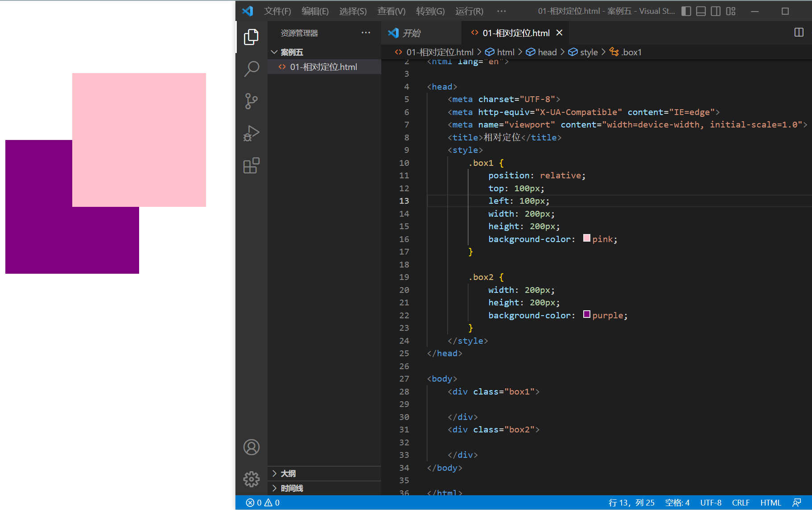812x510 pixels.
Task: Click the div class="box1" opening tag
Action: coord(494,392)
